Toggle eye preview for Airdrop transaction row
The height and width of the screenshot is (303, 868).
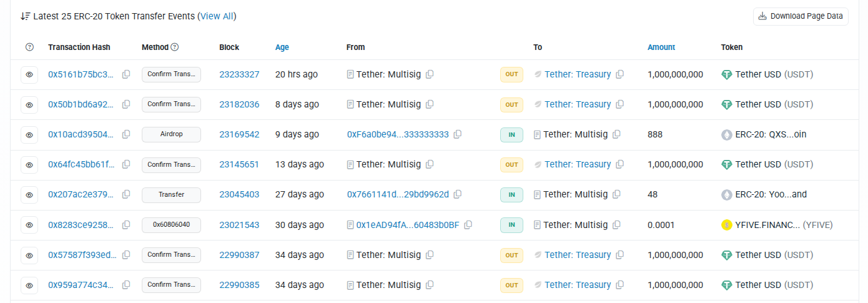click(29, 134)
